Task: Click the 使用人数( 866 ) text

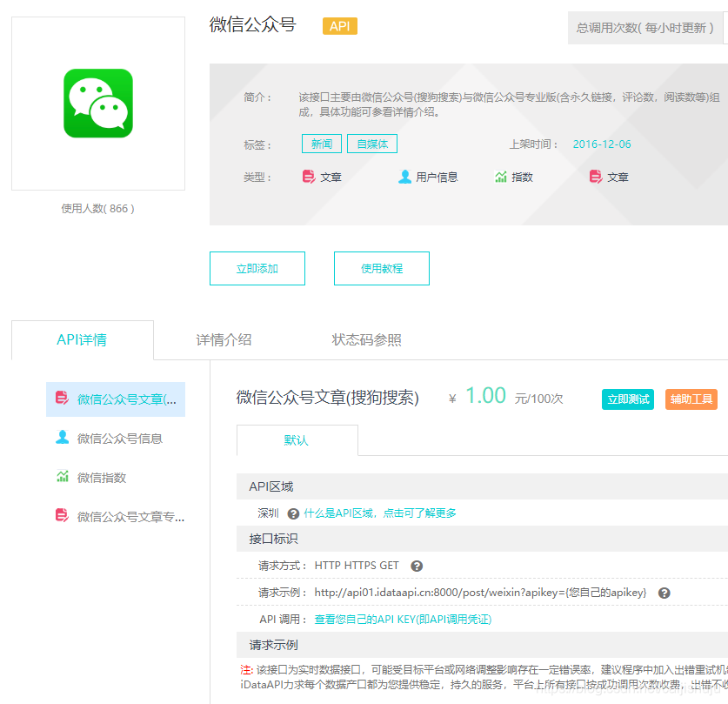Action: (98, 209)
